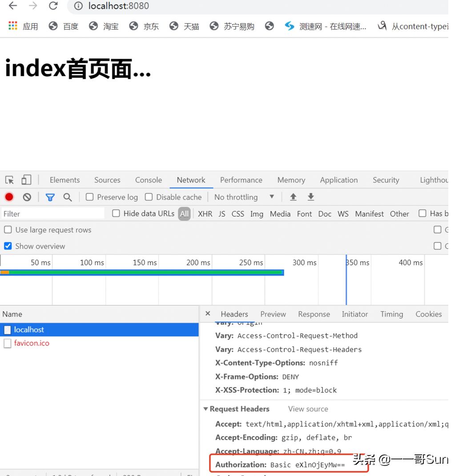Select the favicon.ico request row
Image resolution: width=459 pixels, height=476 pixels.
tap(99, 343)
